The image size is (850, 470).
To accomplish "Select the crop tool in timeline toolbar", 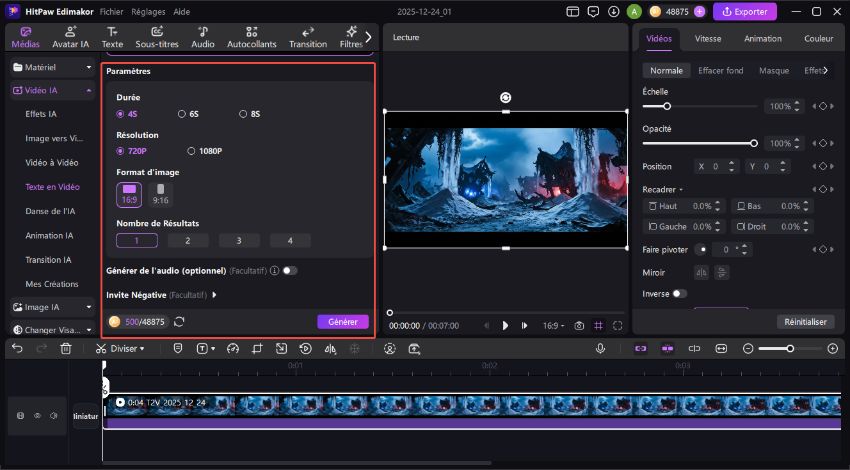I will pos(256,348).
